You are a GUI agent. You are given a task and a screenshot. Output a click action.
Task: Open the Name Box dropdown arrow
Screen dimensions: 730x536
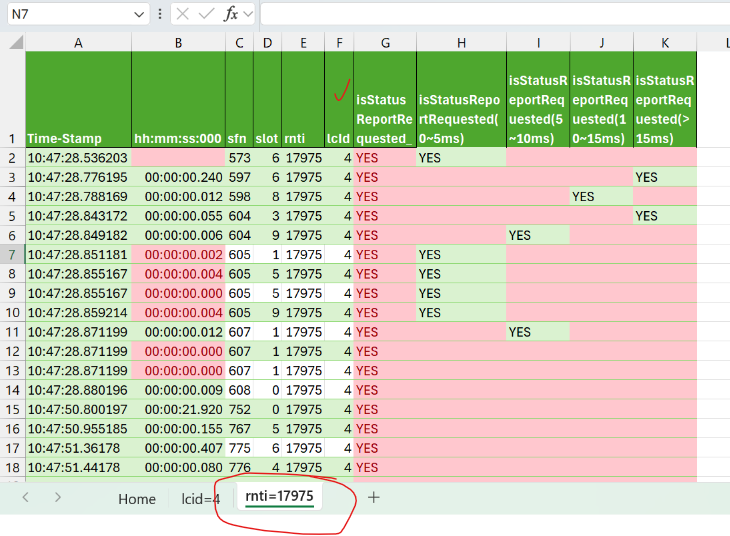point(139,15)
